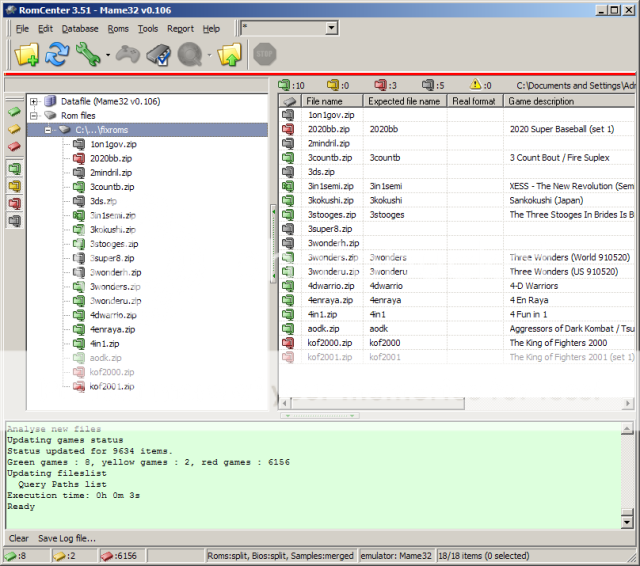Viewport: 640px width, 566px height.
Task: Toggle the red files filter in sidebar
Action: point(15,203)
